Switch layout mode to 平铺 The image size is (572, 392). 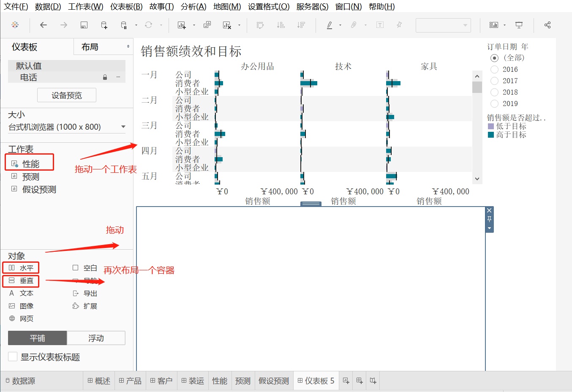[37, 338]
